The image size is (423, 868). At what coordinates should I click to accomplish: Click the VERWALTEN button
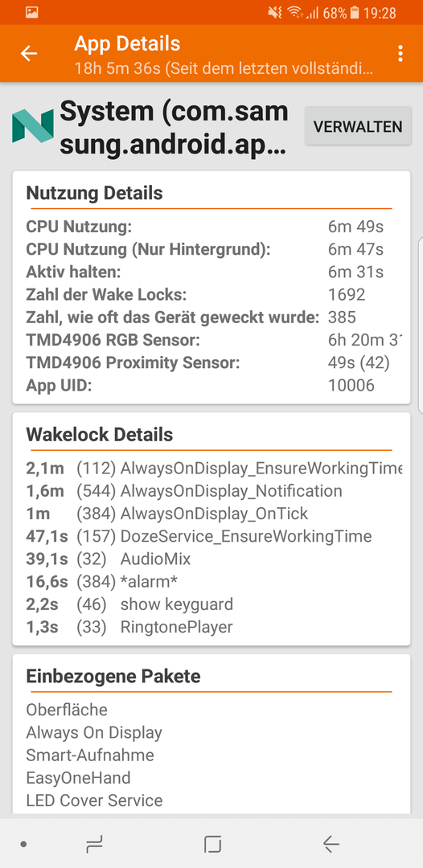coord(358,126)
